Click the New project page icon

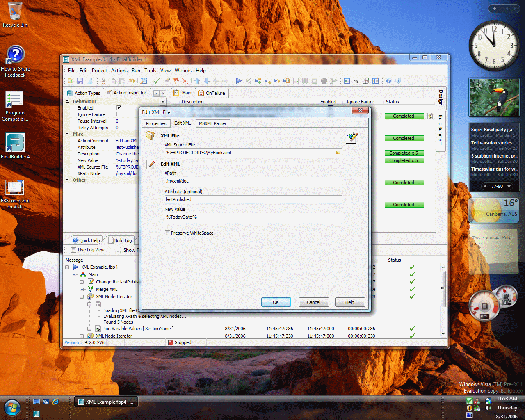pos(89,81)
